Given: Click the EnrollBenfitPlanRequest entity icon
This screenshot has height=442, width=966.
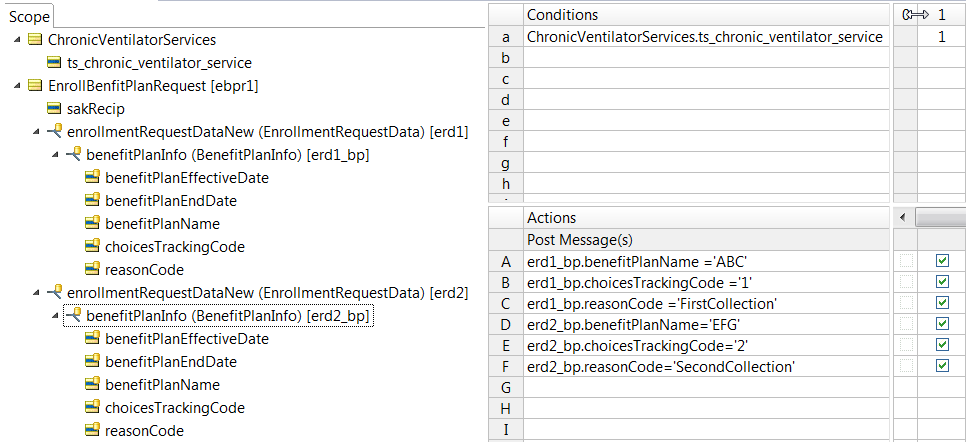Looking at the screenshot, I should click(x=35, y=86).
